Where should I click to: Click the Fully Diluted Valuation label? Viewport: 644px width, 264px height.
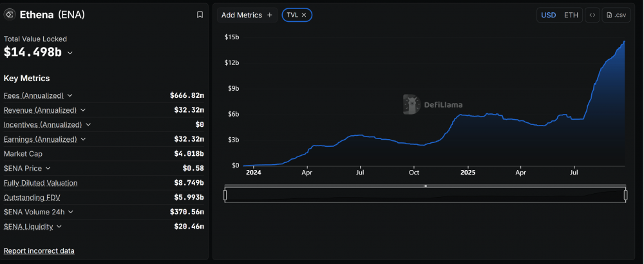(41, 183)
